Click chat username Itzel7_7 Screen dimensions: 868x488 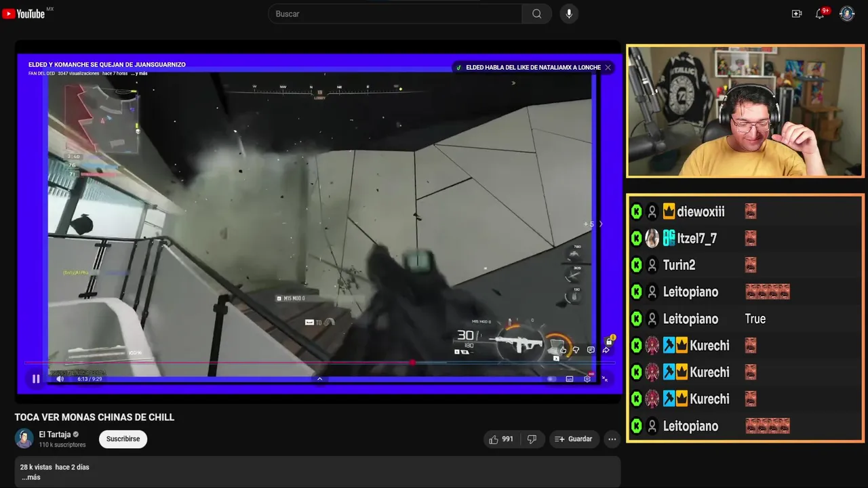click(696, 239)
